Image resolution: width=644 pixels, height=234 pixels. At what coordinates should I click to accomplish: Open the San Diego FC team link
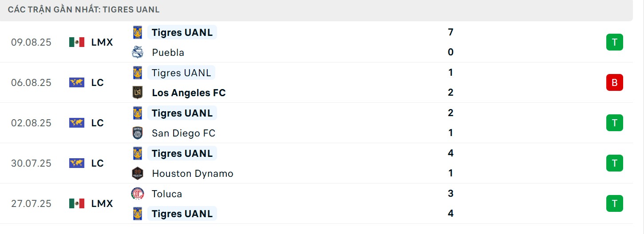pos(183,133)
